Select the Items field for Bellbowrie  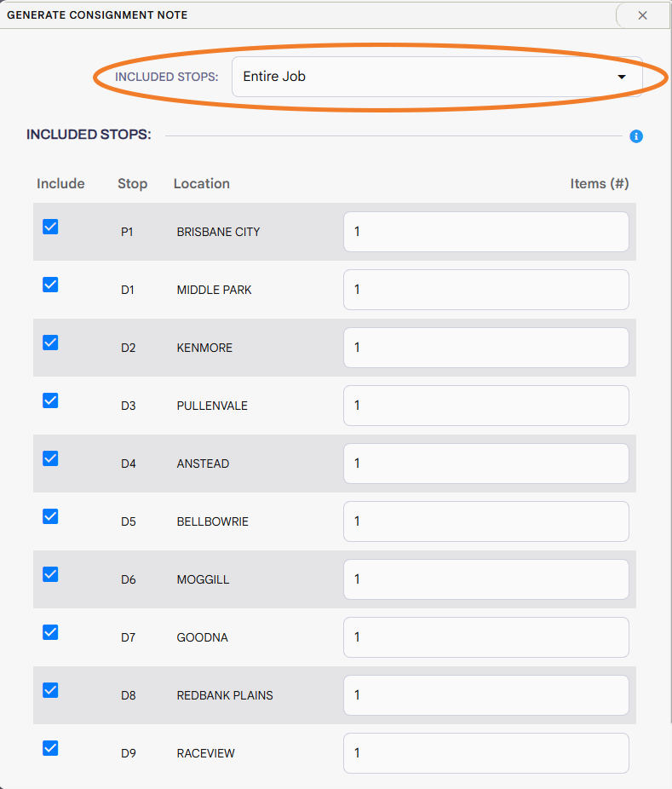(x=485, y=521)
